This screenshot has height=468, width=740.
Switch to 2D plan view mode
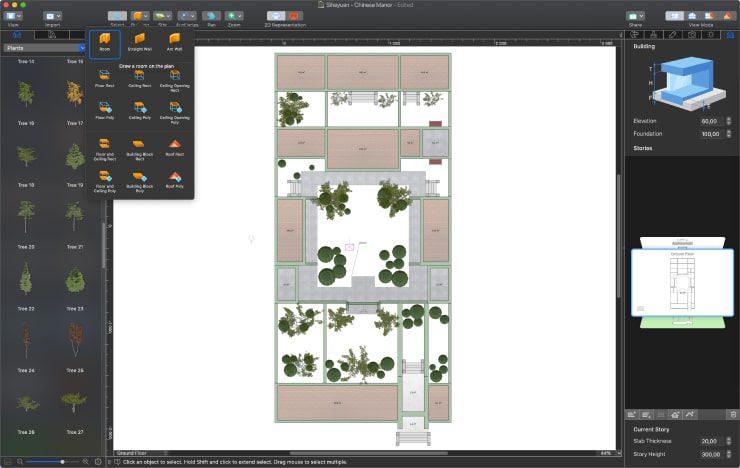pyautogui.click(x=674, y=16)
